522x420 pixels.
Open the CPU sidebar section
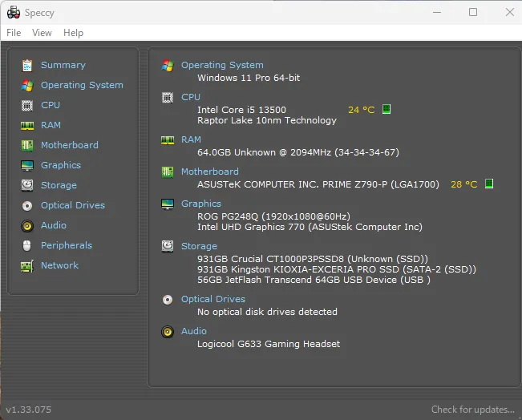(51, 105)
